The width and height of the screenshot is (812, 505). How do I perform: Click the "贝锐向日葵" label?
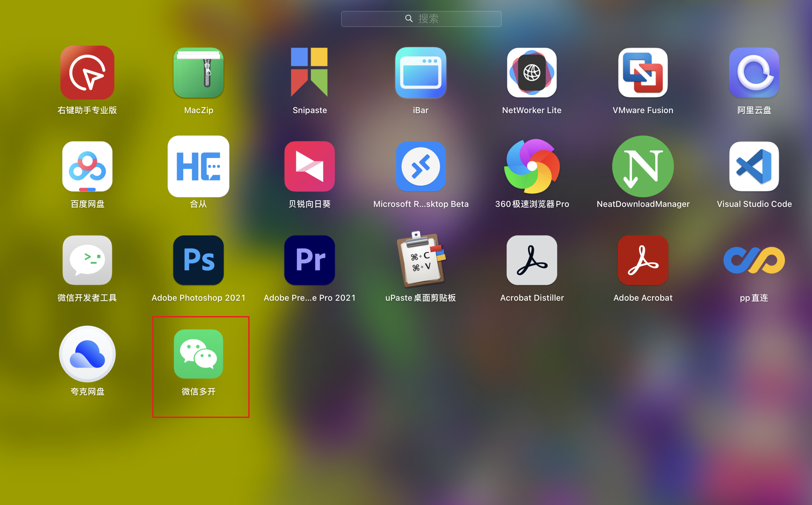(310, 204)
